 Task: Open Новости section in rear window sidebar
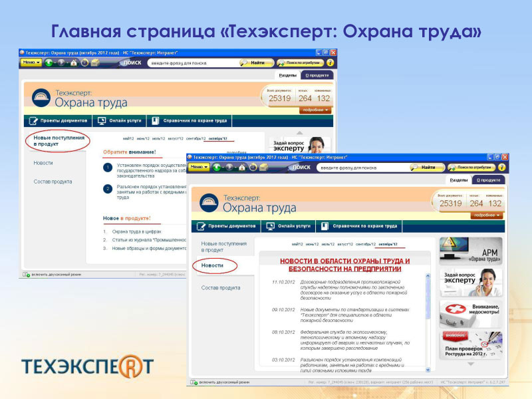point(43,163)
